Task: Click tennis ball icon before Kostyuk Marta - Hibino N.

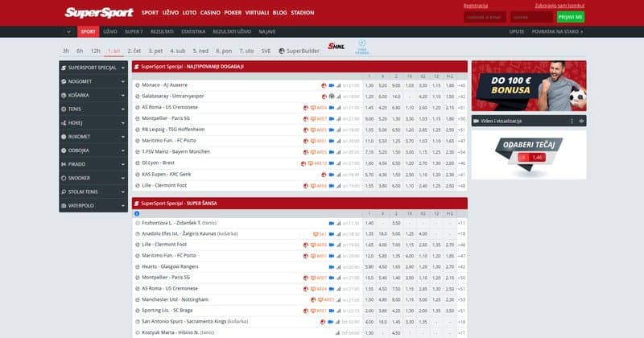Action: coord(137,332)
